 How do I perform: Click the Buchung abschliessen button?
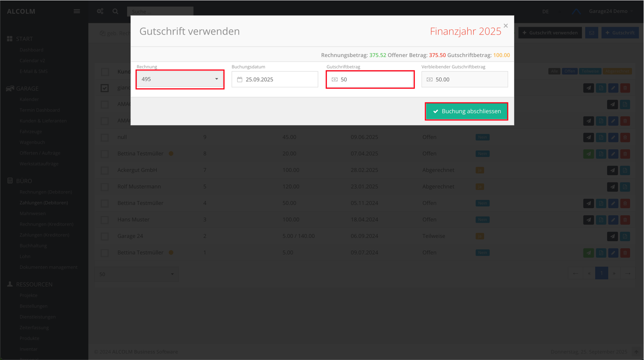[x=466, y=111]
